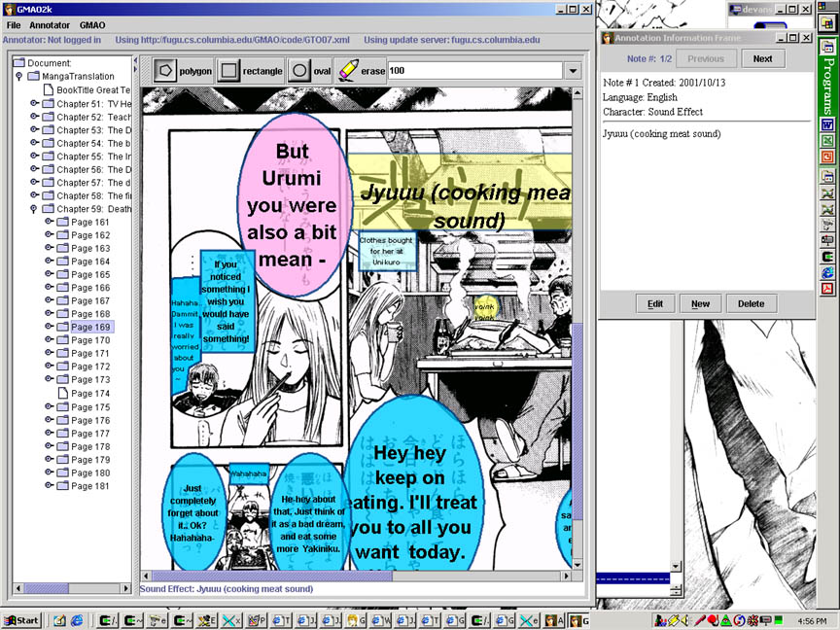Select the yellow Jyuuu sound effect annotation
This screenshot has width=840, height=630.
pos(460,192)
